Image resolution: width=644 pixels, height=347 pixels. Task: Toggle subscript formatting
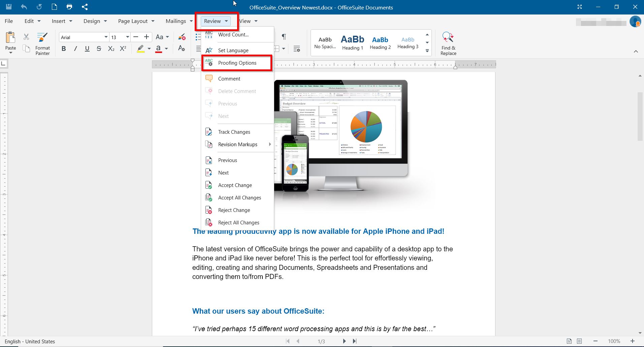pos(111,49)
